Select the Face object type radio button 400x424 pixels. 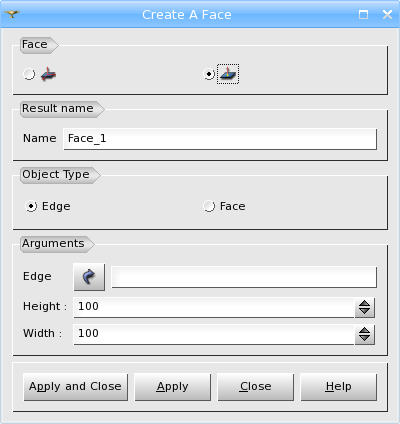209,206
